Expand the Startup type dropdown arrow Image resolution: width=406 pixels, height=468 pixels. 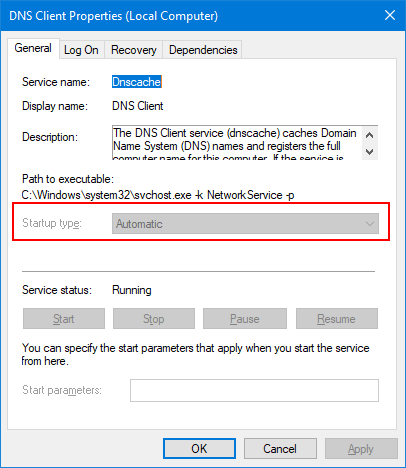tap(370, 224)
